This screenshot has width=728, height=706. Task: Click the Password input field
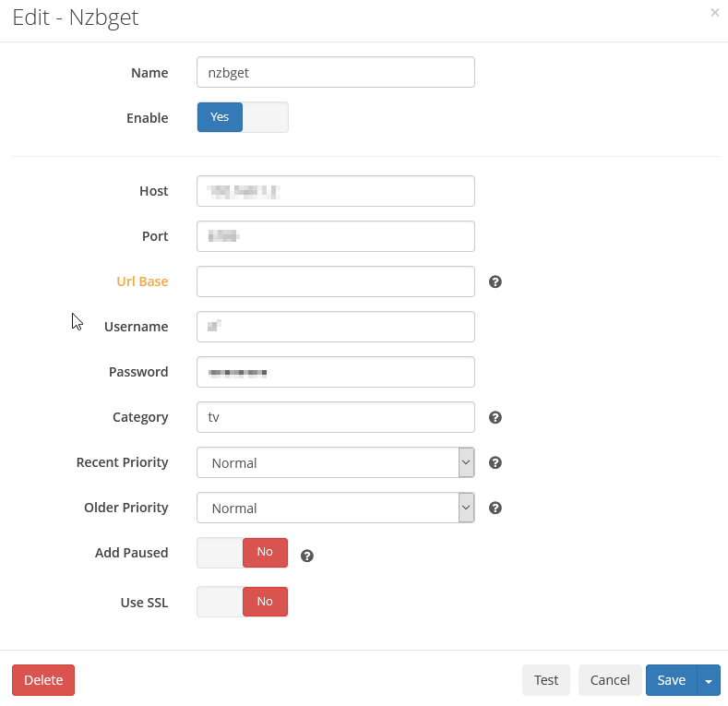tap(336, 372)
